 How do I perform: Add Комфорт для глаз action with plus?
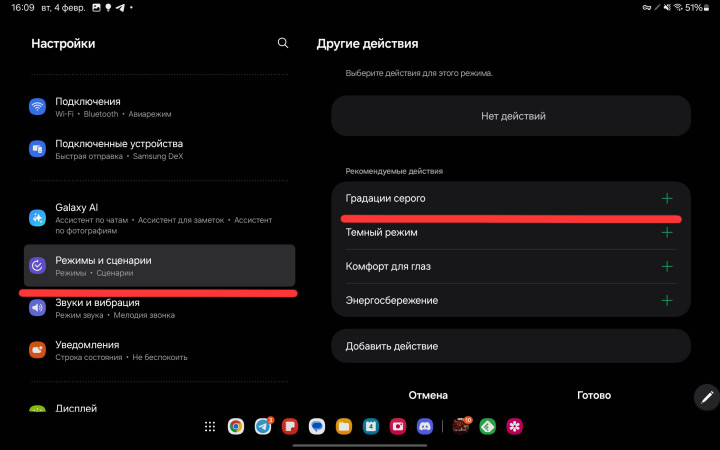click(x=667, y=266)
